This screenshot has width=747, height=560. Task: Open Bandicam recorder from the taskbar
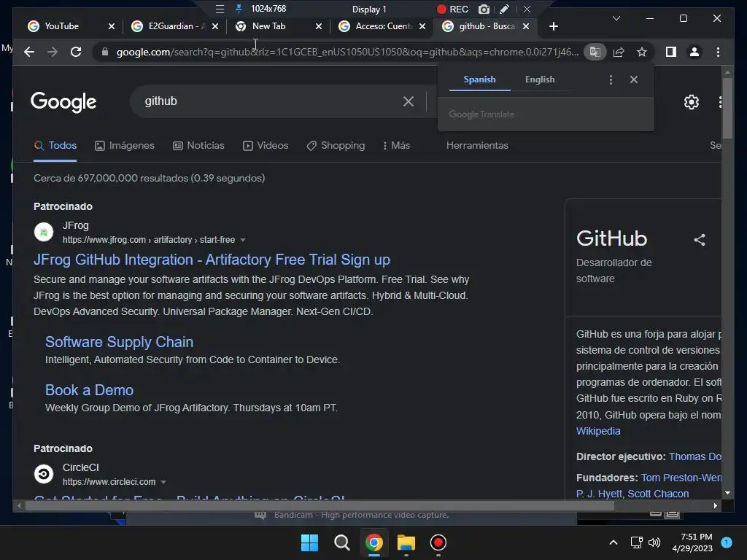point(438,542)
